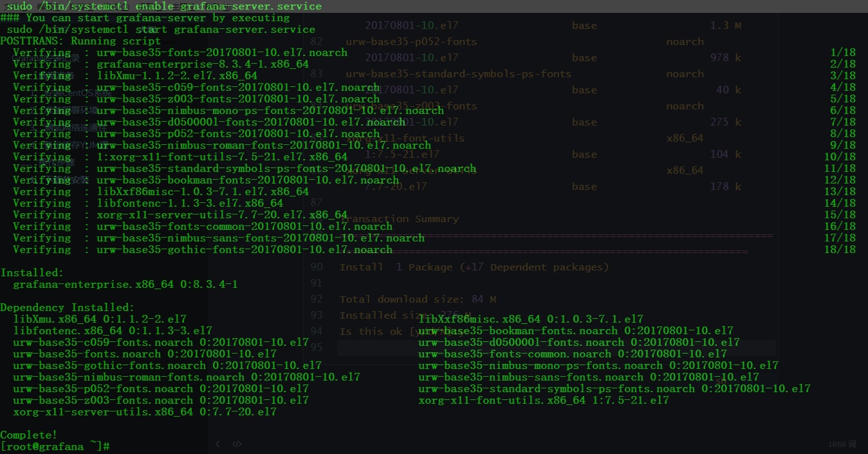Click 'urw-base35-bookman-fonts.noarch' dependency entry
This screenshot has width=868, height=454.
coord(576,330)
